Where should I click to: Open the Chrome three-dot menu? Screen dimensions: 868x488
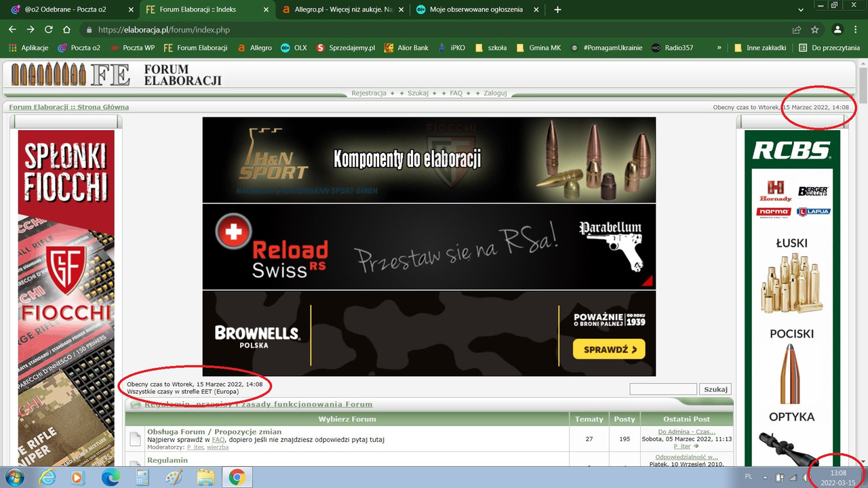tap(856, 30)
